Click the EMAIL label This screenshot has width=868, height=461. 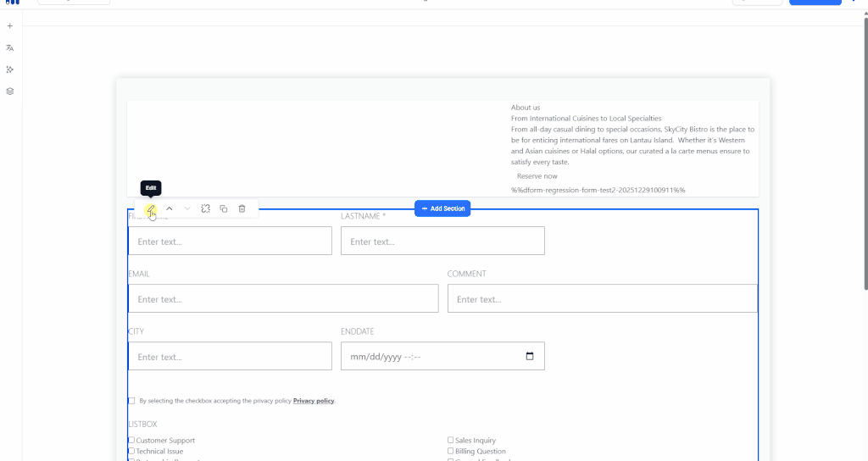click(139, 274)
